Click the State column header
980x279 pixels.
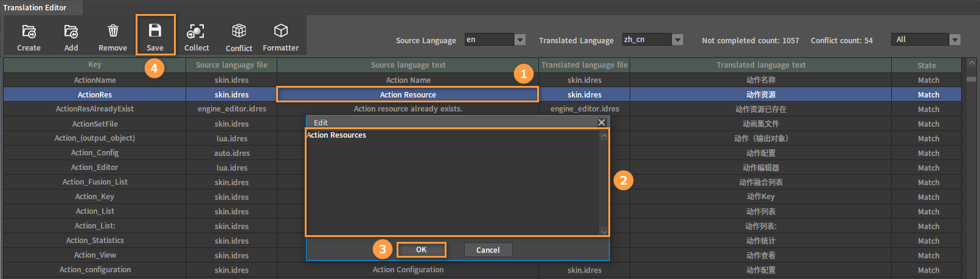pyautogui.click(x=926, y=65)
